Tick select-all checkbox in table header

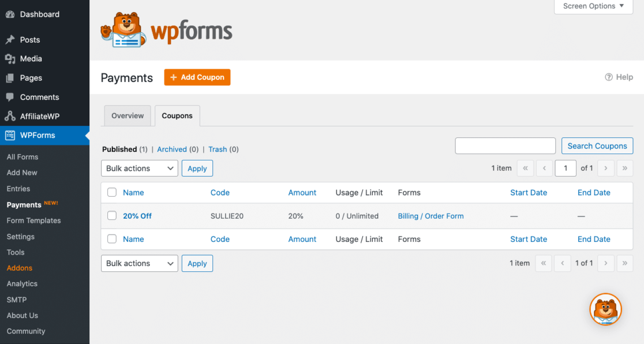pyautogui.click(x=112, y=192)
